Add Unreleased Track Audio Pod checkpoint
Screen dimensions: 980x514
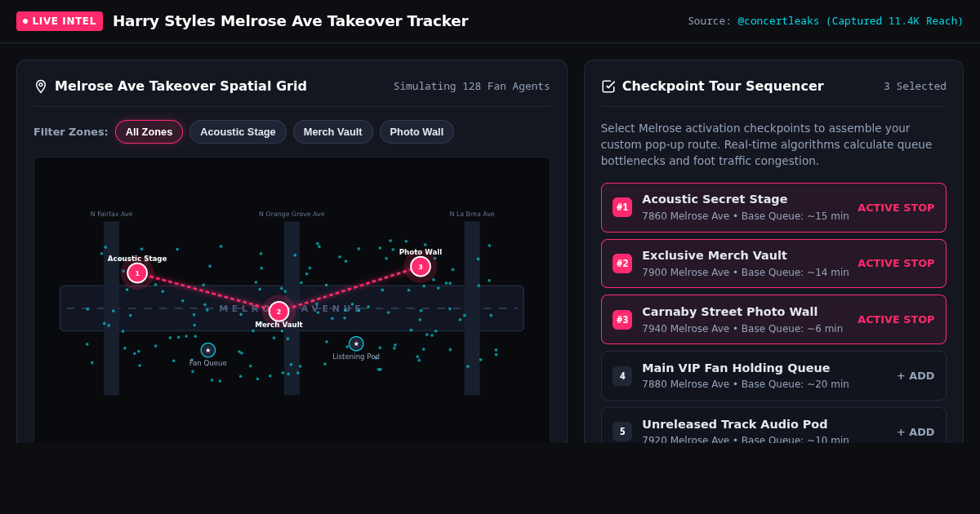click(x=915, y=432)
